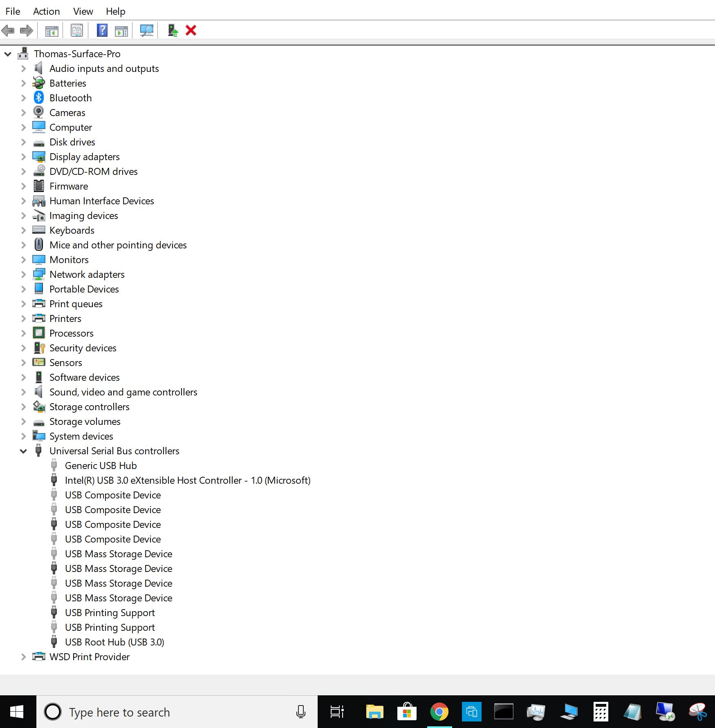Expand the Network adapters category
The width and height of the screenshot is (715, 728).
tap(23, 275)
